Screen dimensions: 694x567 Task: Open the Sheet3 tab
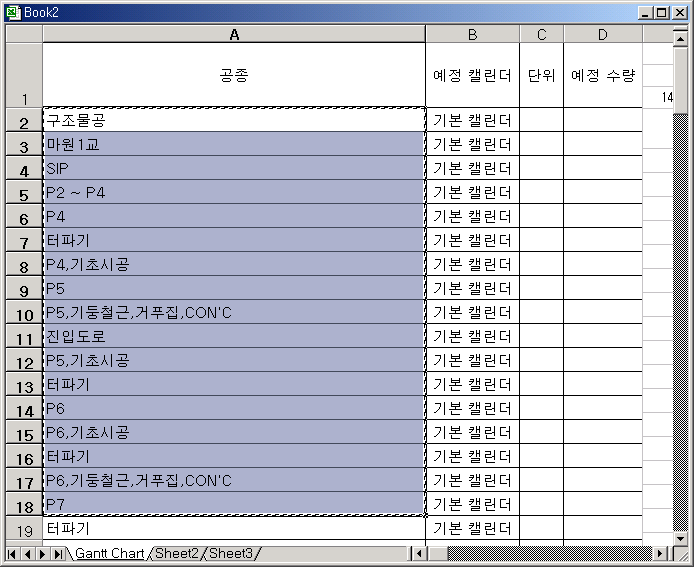230,553
